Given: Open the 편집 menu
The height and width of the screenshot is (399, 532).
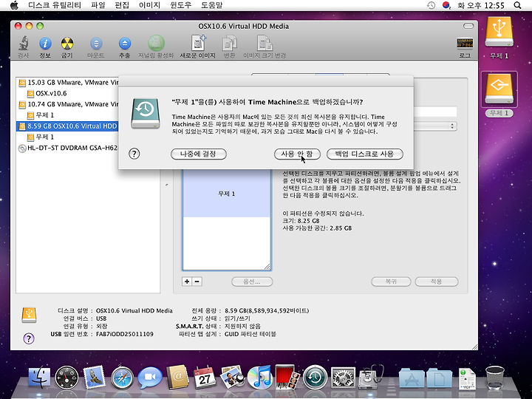Looking at the screenshot, I should 123,5.
